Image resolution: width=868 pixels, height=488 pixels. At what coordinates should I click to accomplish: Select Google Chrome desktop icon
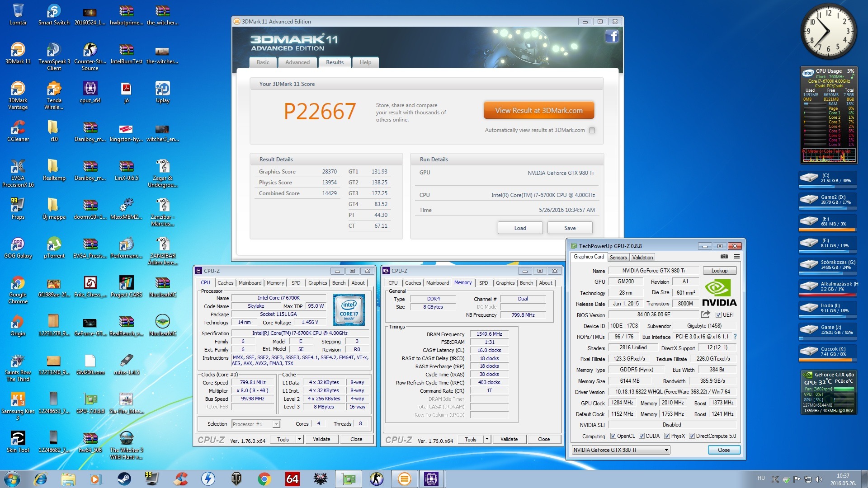18,290
